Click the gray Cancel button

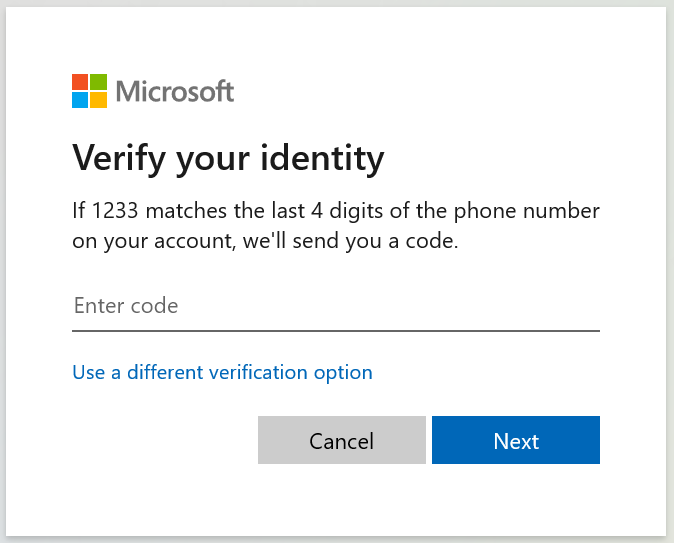coord(342,440)
